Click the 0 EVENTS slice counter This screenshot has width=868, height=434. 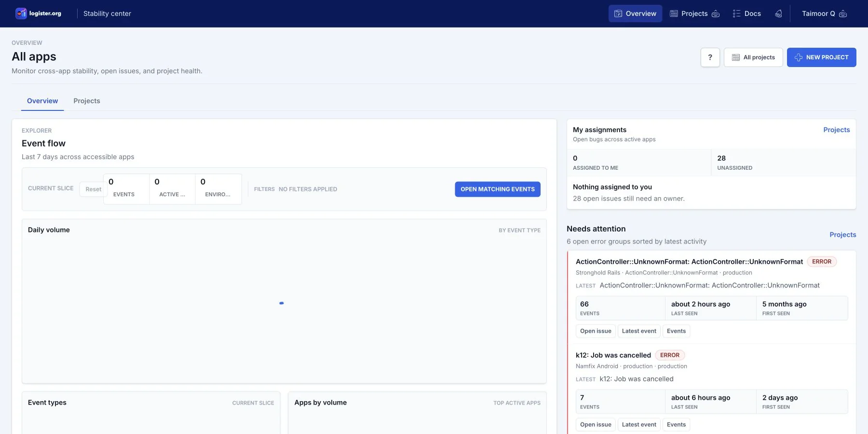click(x=126, y=189)
